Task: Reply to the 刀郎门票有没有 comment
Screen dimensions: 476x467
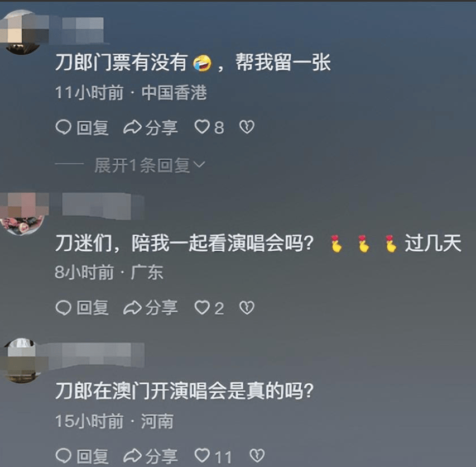Action: tap(82, 127)
